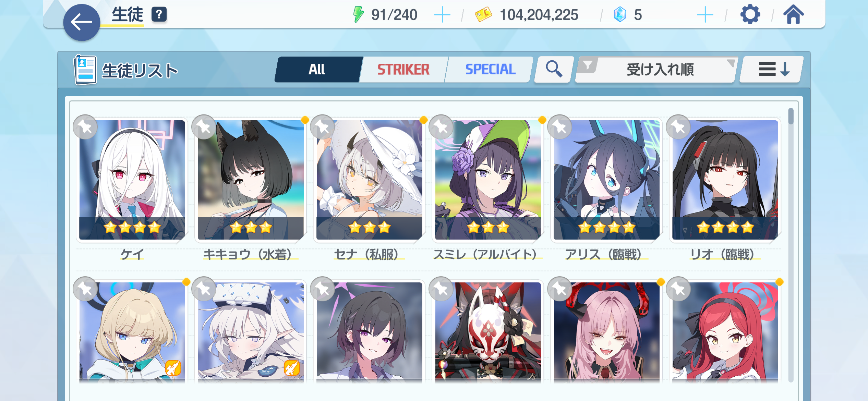The height and width of the screenshot is (401, 868).
Task: Toggle pin on ケイ card
Action: (x=85, y=127)
